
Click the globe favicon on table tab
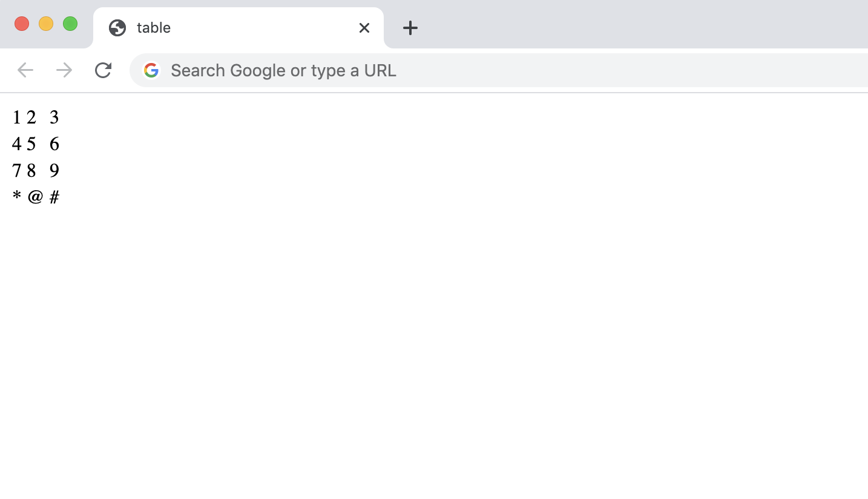point(117,28)
